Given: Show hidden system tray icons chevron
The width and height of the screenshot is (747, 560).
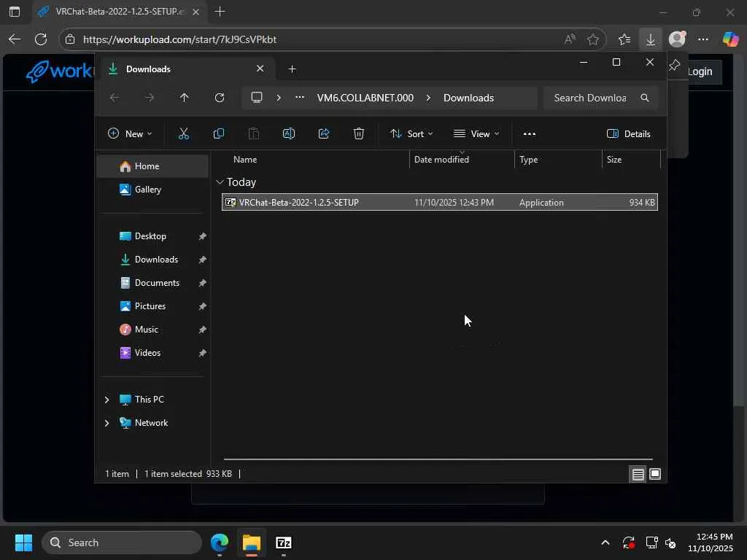Looking at the screenshot, I should (x=605, y=542).
